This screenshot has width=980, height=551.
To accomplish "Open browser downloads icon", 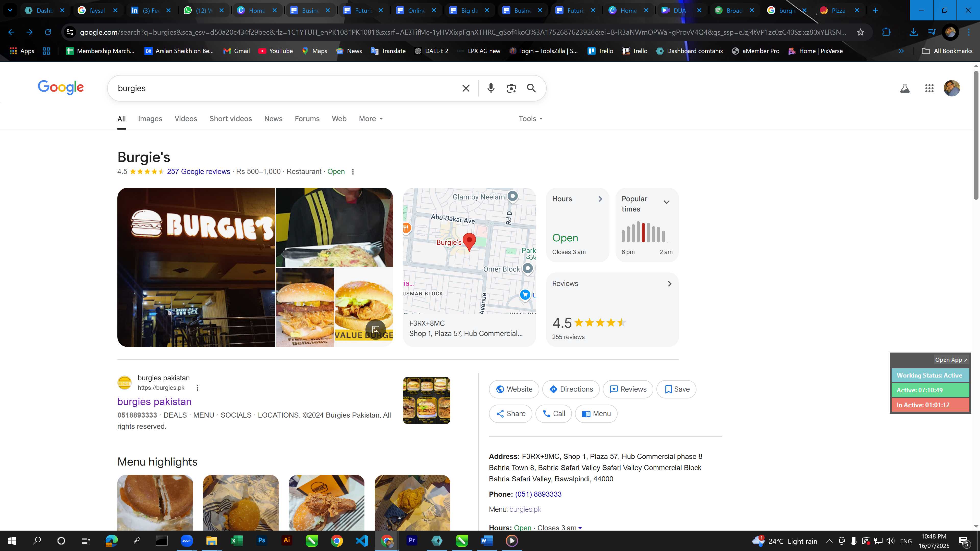I will [x=913, y=32].
